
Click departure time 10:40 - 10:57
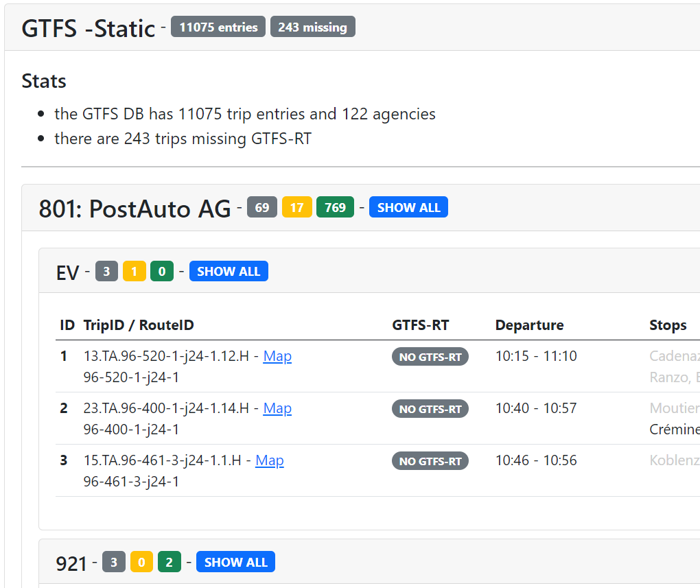click(x=536, y=408)
